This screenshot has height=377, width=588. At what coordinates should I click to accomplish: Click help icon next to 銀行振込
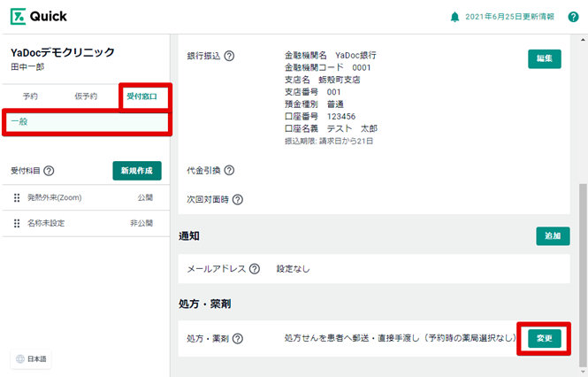point(229,56)
